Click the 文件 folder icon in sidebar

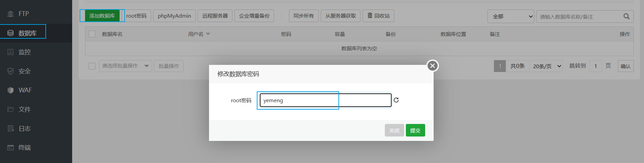coord(11,109)
